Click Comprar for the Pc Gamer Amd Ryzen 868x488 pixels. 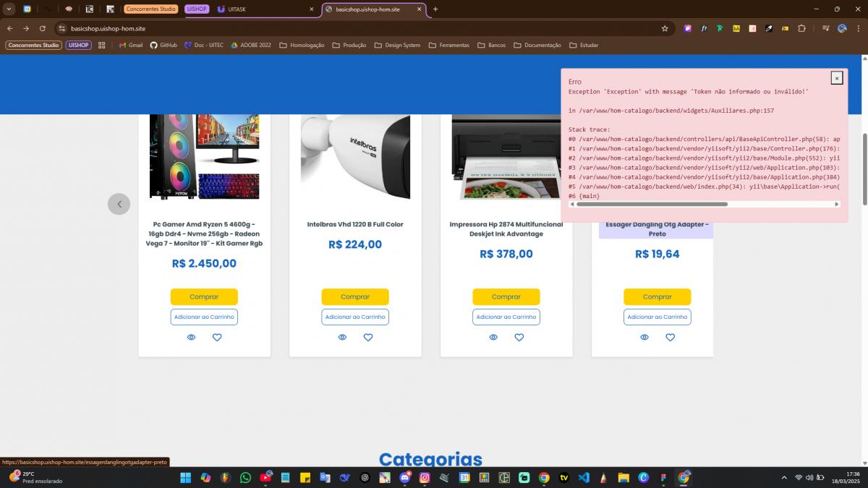[204, 297]
